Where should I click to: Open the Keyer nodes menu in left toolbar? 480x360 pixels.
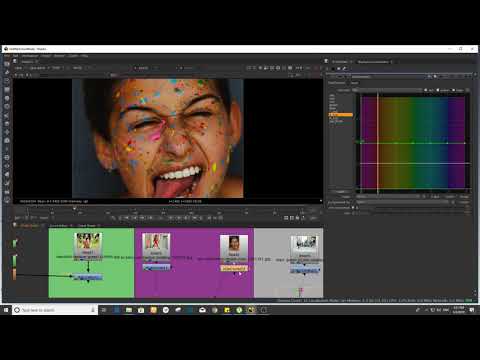(x=7, y=115)
